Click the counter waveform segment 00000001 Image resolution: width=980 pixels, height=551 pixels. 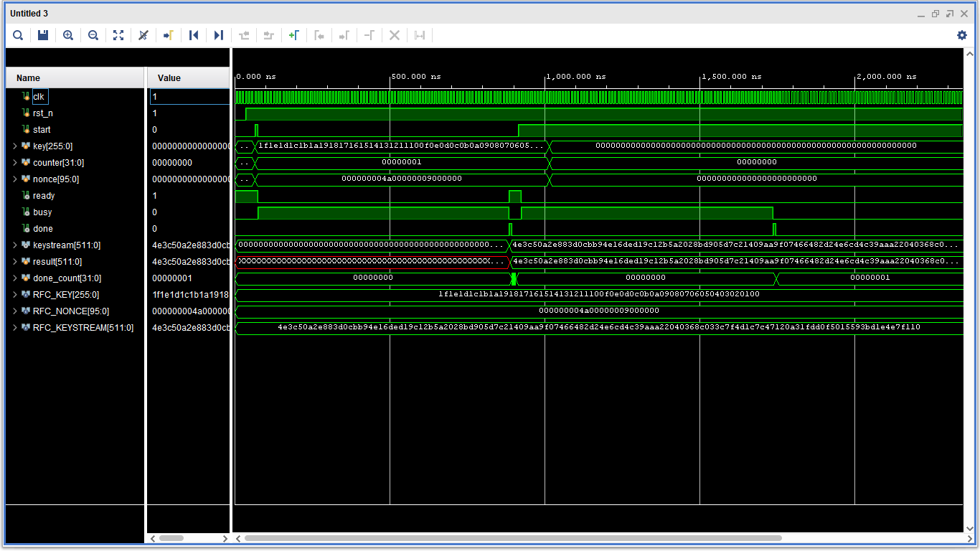tap(402, 162)
